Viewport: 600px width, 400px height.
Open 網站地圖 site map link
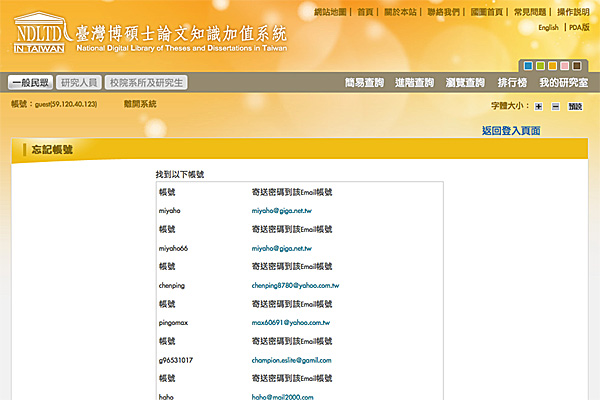[332, 12]
